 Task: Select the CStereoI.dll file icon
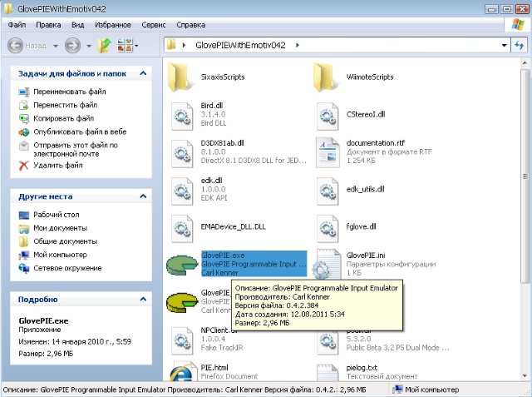coord(328,117)
